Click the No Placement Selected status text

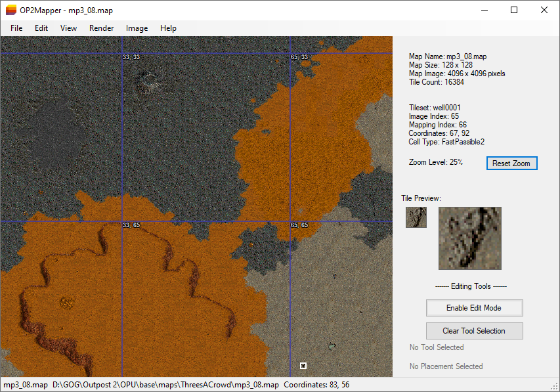(x=446, y=366)
